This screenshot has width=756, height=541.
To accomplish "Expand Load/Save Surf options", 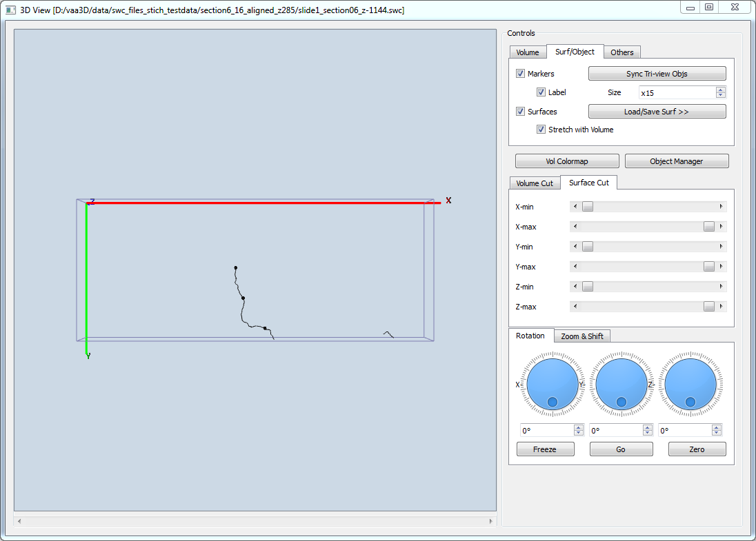I will [657, 112].
